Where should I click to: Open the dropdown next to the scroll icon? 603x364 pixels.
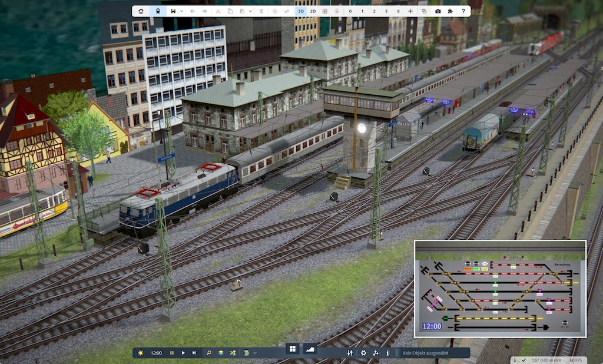click(x=254, y=353)
